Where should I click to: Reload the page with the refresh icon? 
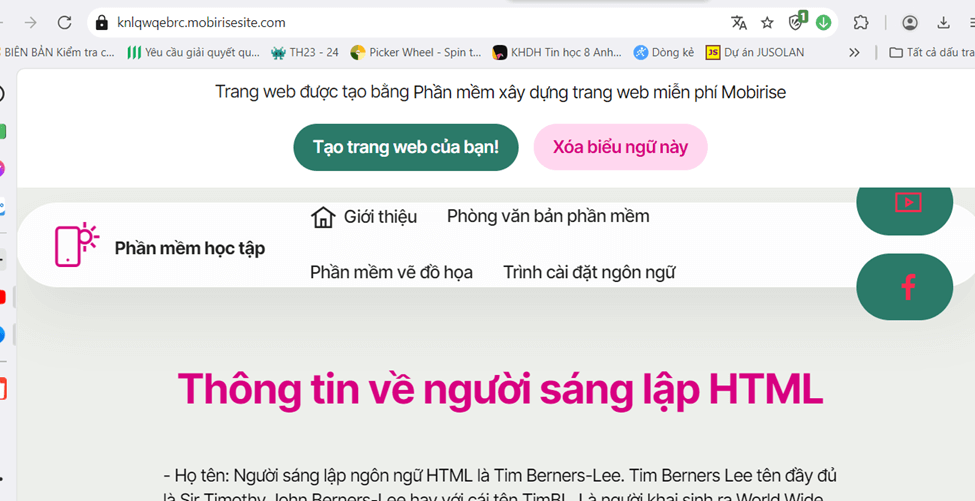coord(65,22)
